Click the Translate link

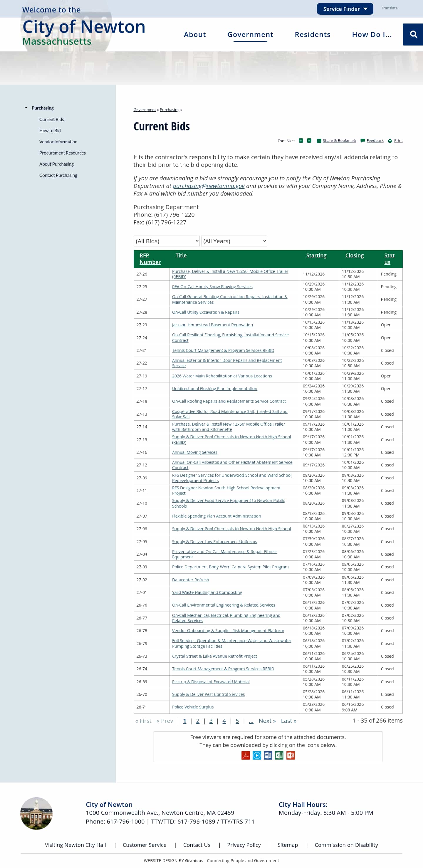point(389,8)
